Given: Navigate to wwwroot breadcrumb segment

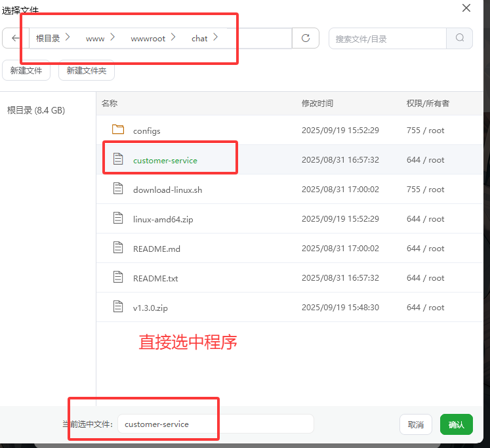Looking at the screenshot, I should (148, 39).
